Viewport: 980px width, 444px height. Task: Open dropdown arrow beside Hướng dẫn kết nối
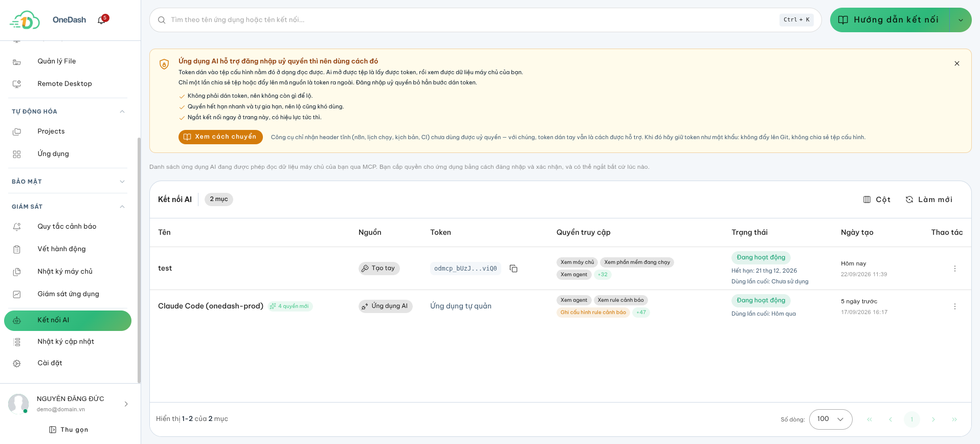[x=961, y=20]
